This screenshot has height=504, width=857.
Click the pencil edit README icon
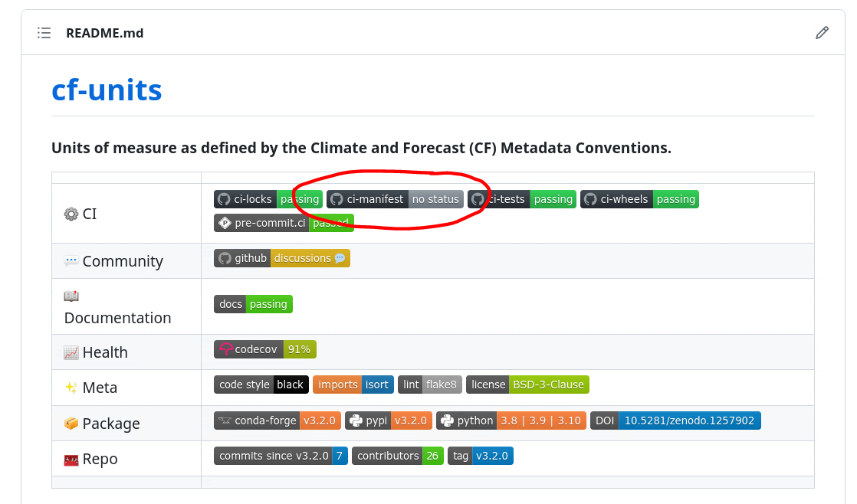[x=822, y=33]
